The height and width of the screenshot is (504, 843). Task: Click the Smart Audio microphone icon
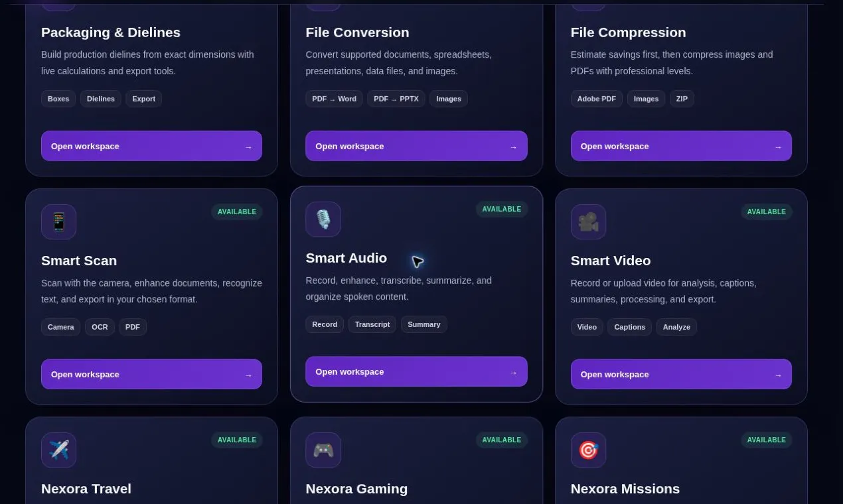pos(323,219)
